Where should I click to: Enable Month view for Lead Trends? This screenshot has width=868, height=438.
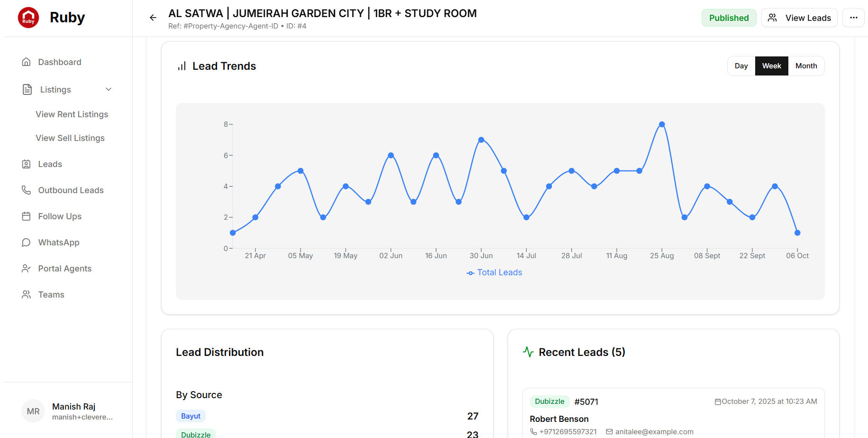(806, 65)
